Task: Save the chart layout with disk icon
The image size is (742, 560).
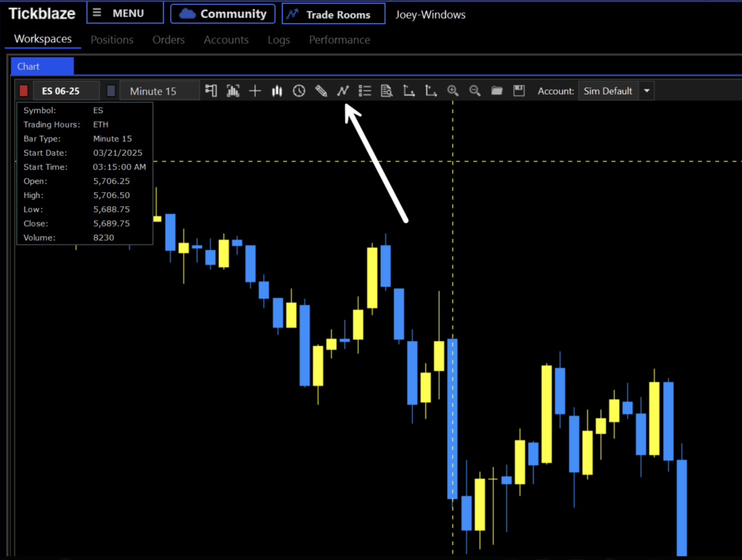Action: pos(519,90)
